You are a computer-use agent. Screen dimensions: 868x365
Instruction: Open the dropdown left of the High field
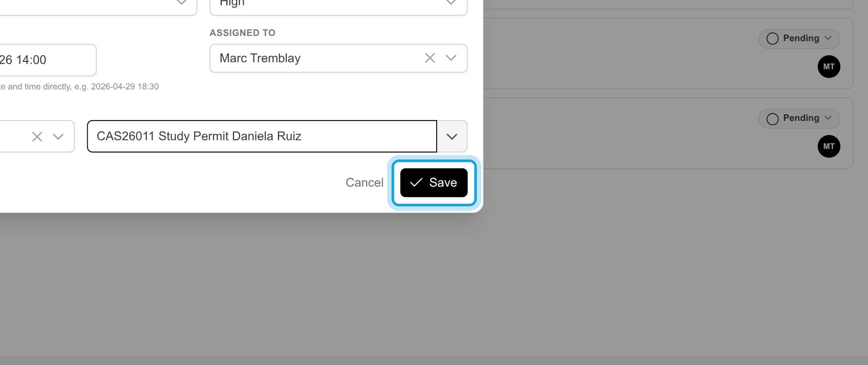click(98, 4)
